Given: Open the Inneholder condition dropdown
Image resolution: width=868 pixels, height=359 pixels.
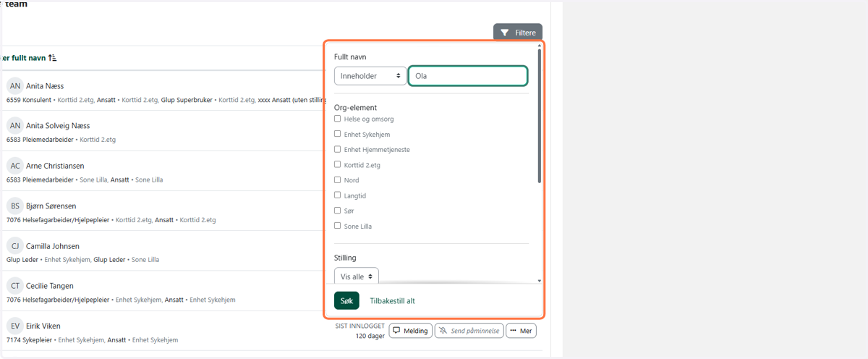Looking at the screenshot, I should pyautogui.click(x=370, y=75).
